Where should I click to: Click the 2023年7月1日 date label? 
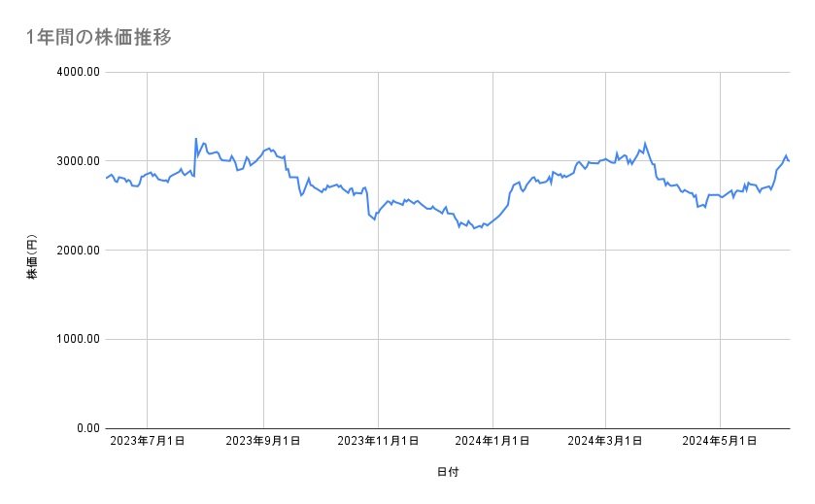(x=147, y=442)
